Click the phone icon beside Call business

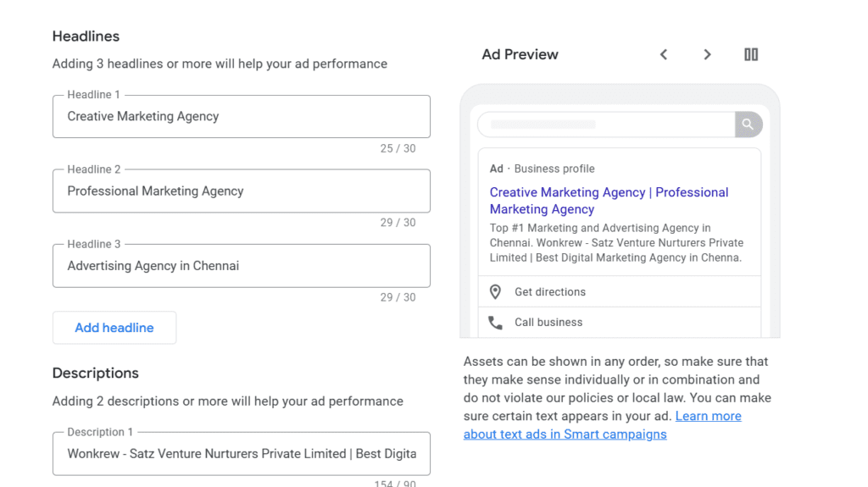tap(496, 323)
